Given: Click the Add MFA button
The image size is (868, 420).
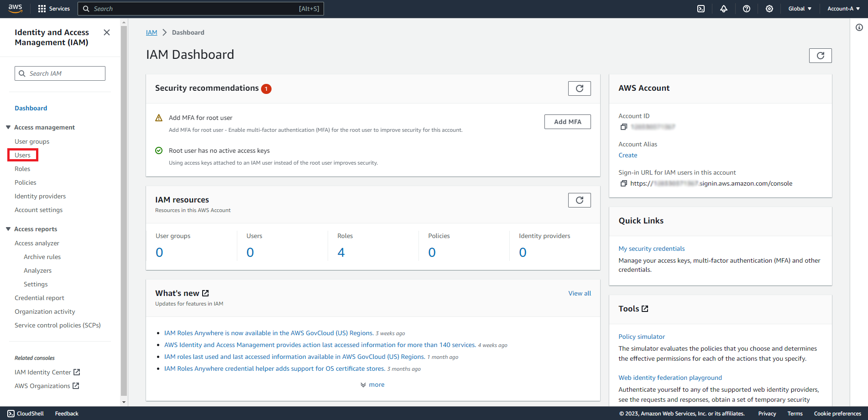Looking at the screenshot, I should pos(568,122).
